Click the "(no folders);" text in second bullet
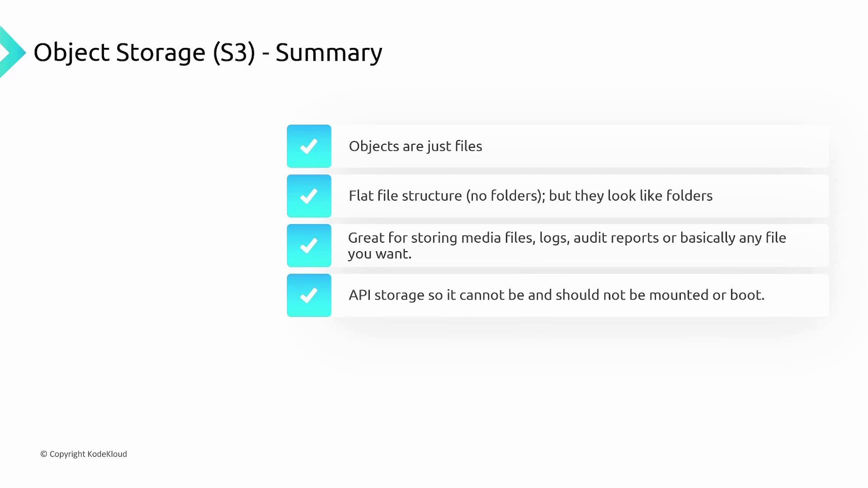 tap(505, 196)
